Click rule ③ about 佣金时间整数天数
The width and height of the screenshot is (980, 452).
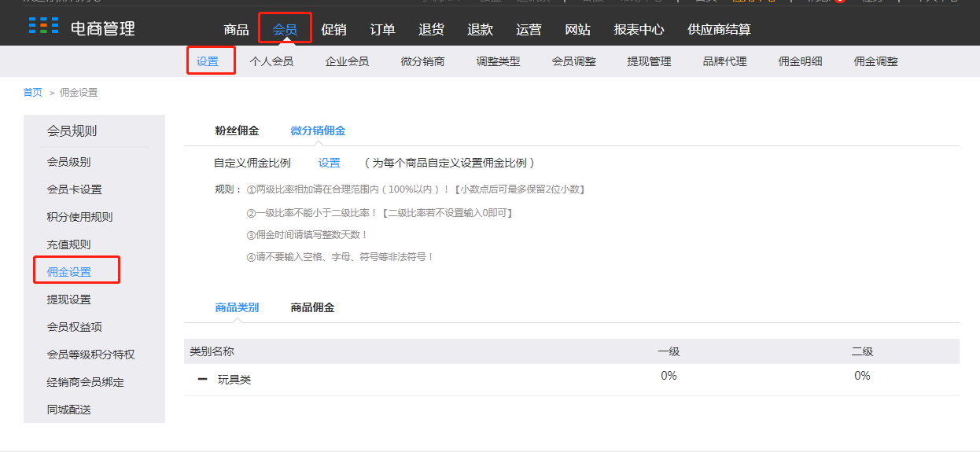tap(308, 235)
